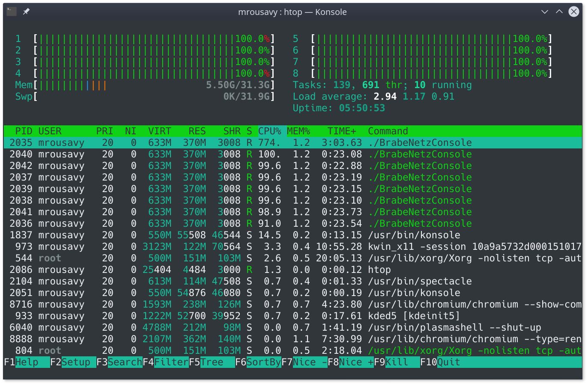The width and height of the screenshot is (588, 385).
Task: Select process 2038 BrabeNetzConsole row
Action: pyautogui.click(x=293, y=201)
